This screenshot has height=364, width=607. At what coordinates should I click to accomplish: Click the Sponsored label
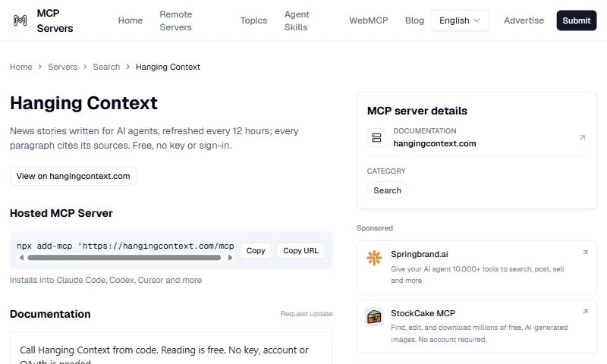tap(375, 228)
